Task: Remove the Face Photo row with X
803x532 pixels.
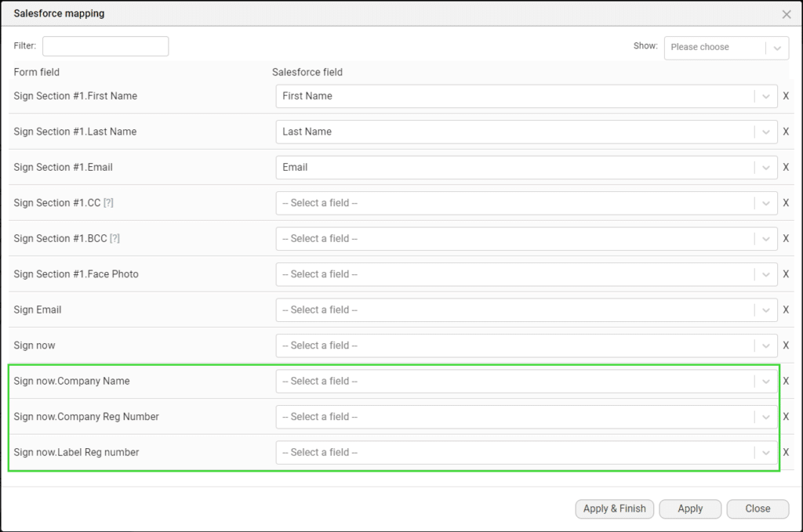Action: [786, 274]
